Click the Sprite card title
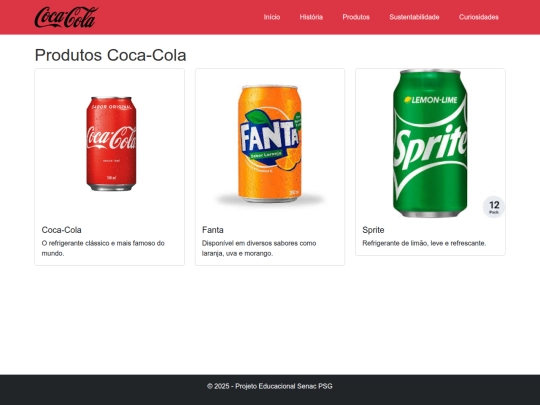The height and width of the screenshot is (405, 540). pos(373,230)
